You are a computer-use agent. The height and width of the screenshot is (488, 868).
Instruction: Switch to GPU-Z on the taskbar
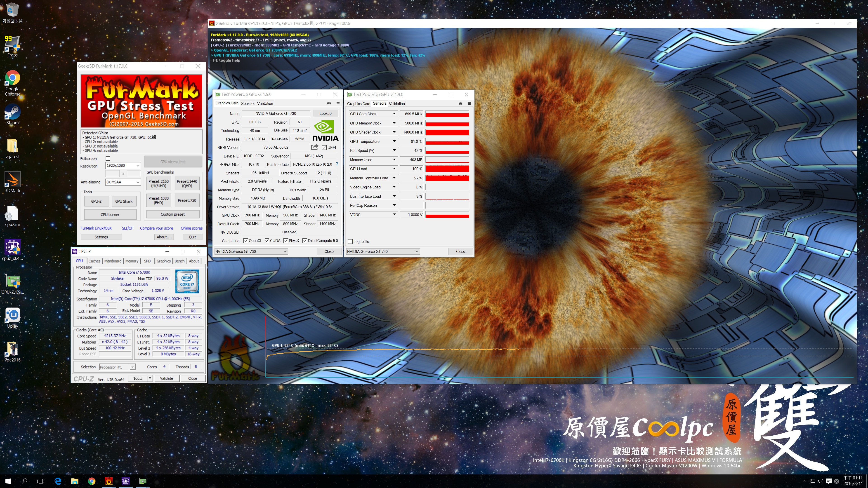(x=143, y=481)
